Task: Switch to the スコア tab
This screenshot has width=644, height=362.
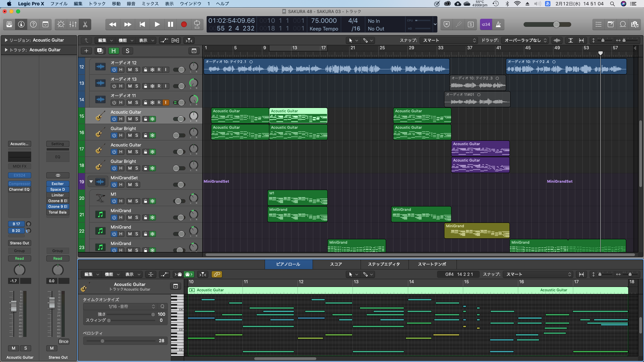Action: [x=336, y=264]
